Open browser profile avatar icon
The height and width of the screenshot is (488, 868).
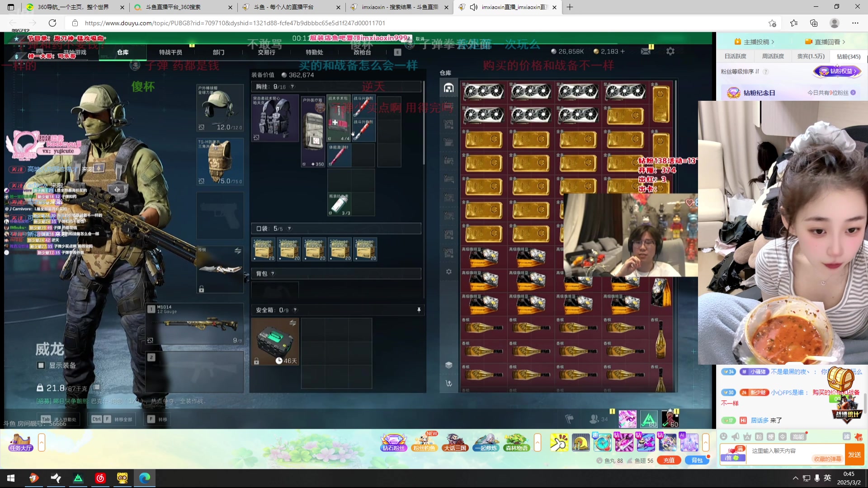click(x=835, y=23)
